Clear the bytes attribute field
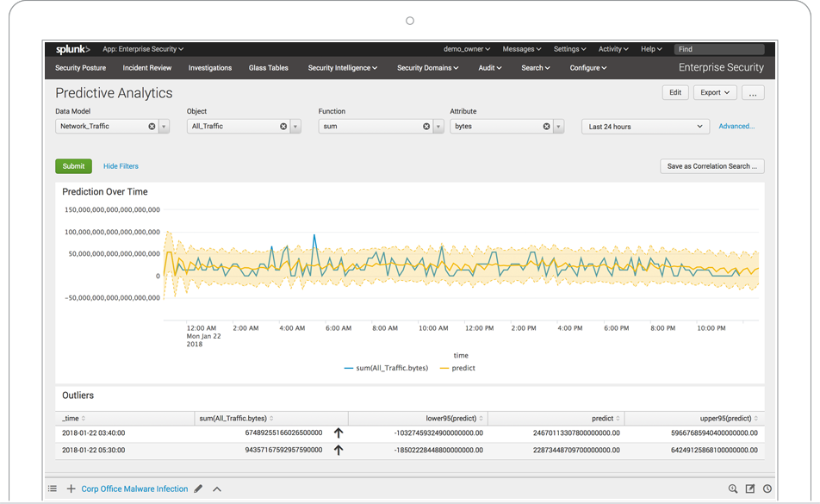820x504 pixels. 546,127
